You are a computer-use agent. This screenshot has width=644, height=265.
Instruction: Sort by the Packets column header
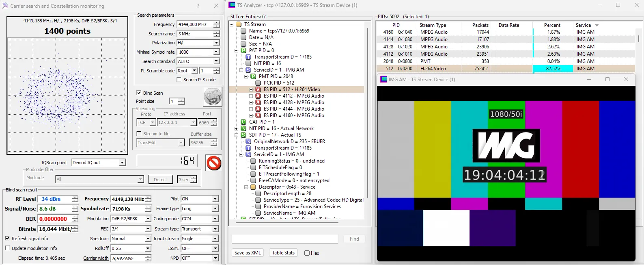point(480,25)
